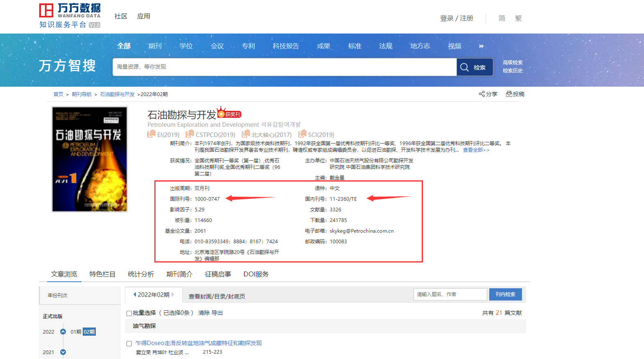Screen dimensions: 644x359
Task: Open 检索历史 search history
Action: 513,71
